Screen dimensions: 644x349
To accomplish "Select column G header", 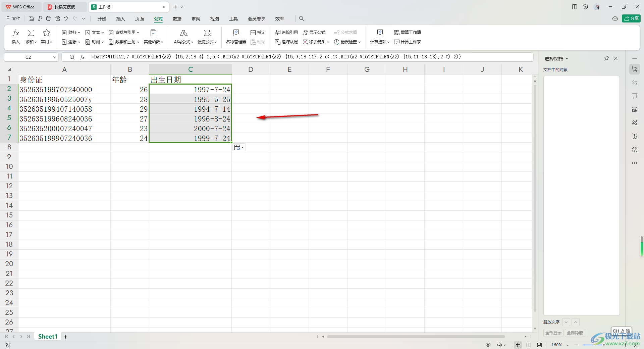I will coord(367,69).
